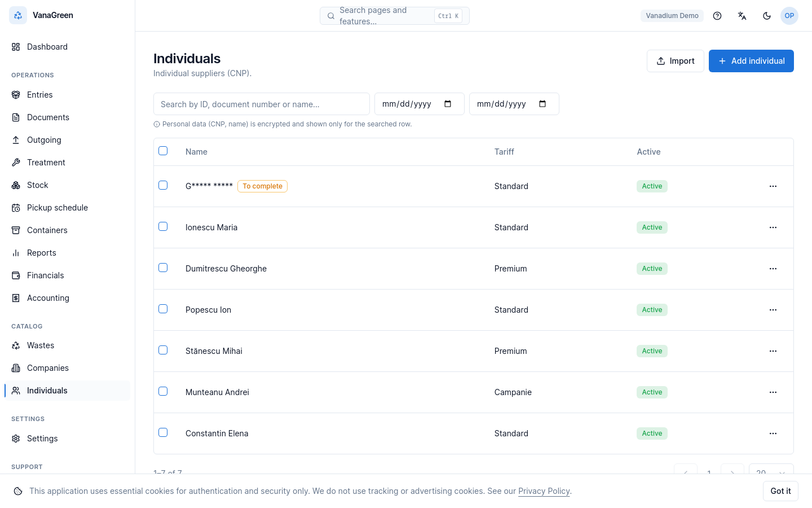Open row actions for Dumitrescu Gheorghe

pos(773,269)
